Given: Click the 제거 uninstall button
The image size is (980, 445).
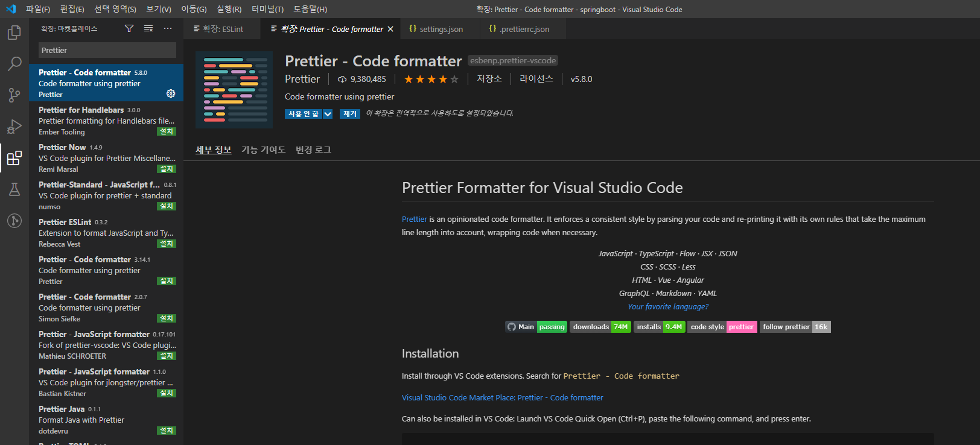Looking at the screenshot, I should click(x=350, y=114).
